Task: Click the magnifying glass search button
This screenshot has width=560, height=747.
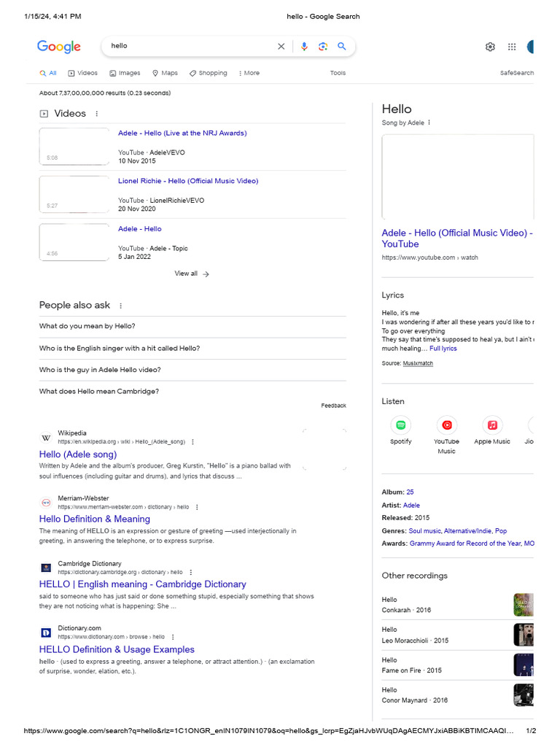Action: tap(341, 47)
